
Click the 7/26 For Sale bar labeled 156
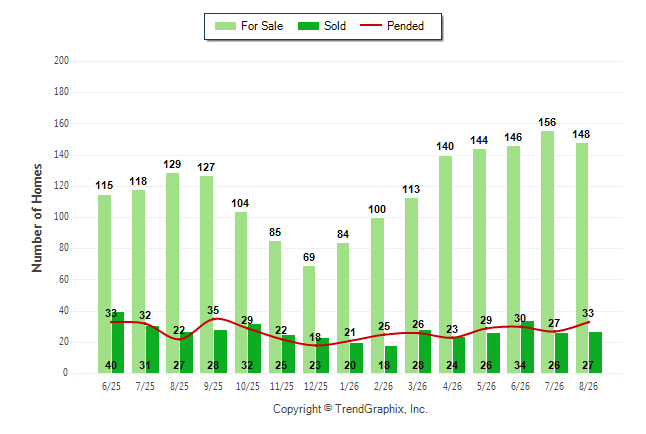tap(548, 252)
